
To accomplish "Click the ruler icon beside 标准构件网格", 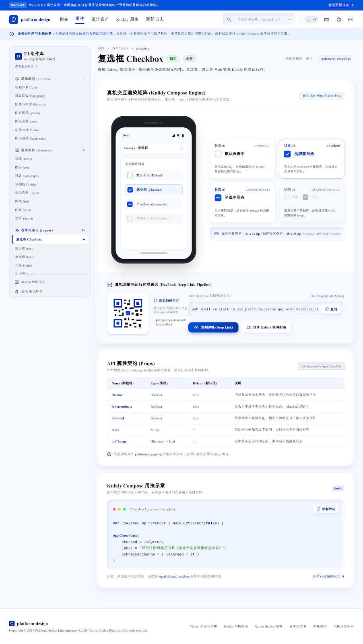I will point(217,233).
